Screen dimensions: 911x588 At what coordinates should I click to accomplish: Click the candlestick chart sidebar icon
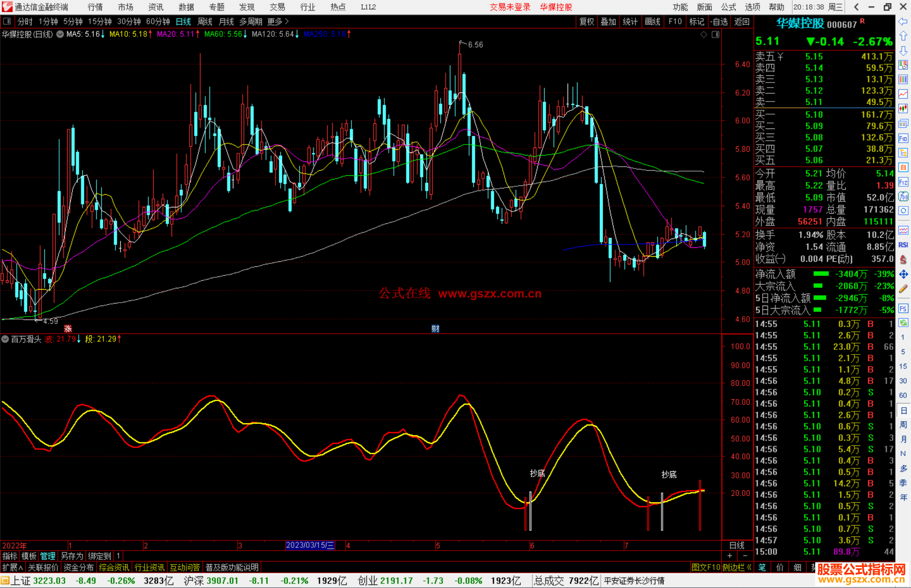click(x=903, y=109)
